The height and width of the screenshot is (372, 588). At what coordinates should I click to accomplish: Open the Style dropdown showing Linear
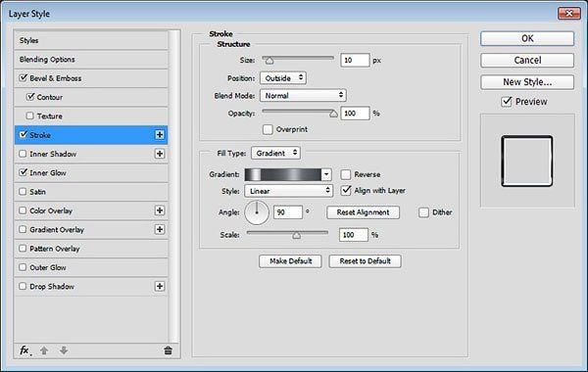tap(289, 191)
